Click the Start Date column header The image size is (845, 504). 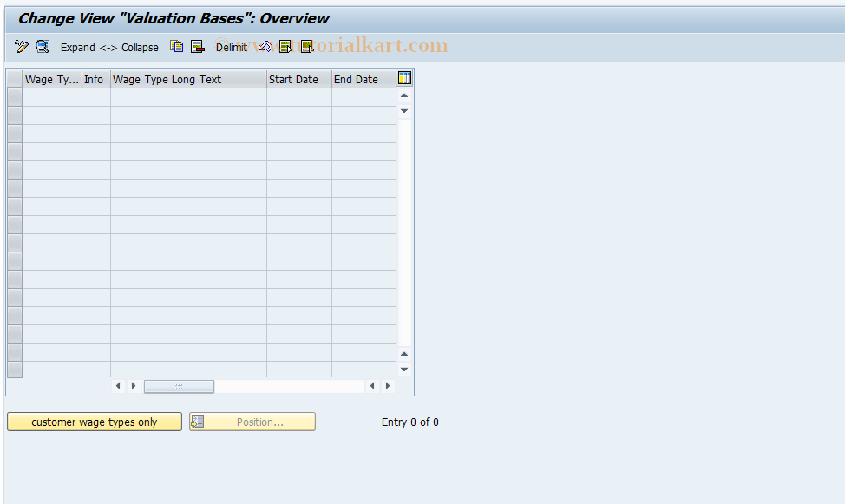coord(299,79)
